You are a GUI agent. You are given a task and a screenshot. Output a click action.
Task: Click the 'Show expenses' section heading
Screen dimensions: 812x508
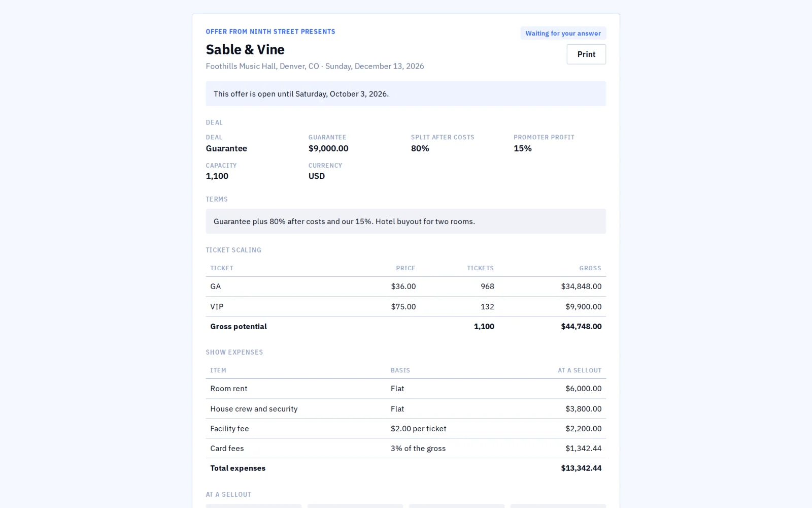[234, 352]
